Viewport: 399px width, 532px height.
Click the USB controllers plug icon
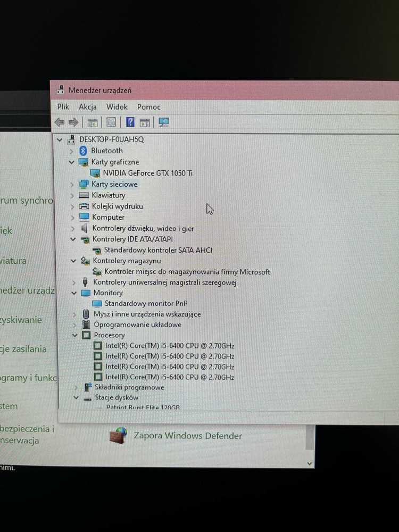[85, 282]
